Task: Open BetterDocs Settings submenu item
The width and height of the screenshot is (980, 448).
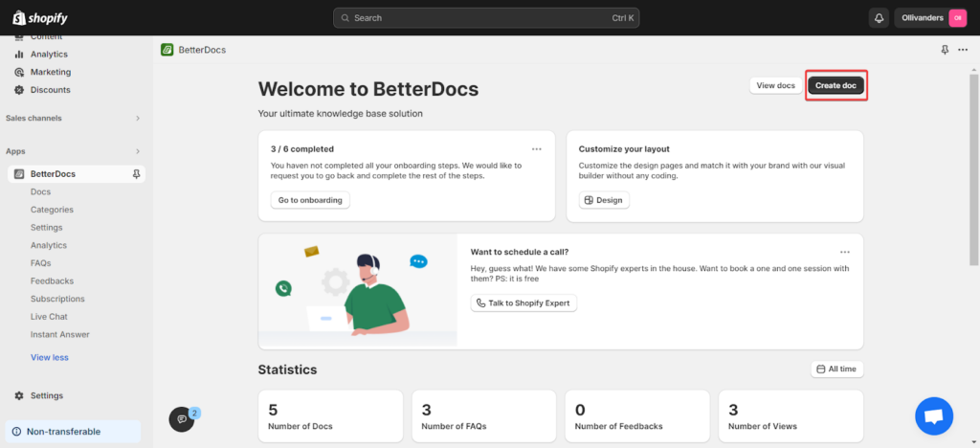Action: 46,228
